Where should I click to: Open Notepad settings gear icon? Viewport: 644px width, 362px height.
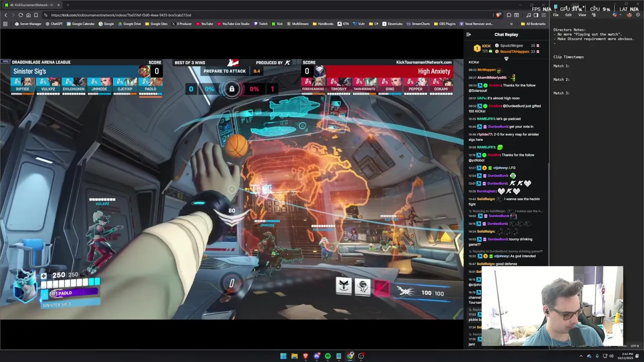click(638, 15)
